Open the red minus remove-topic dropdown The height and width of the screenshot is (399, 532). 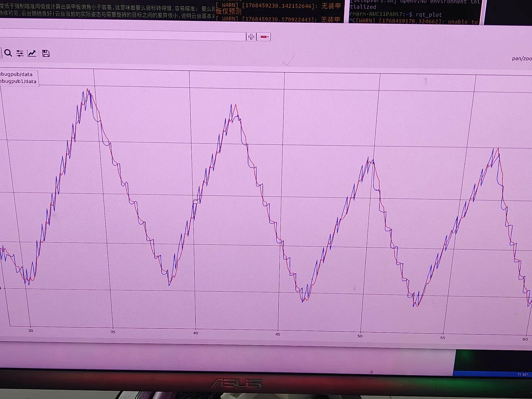click(x=264, y=37)
